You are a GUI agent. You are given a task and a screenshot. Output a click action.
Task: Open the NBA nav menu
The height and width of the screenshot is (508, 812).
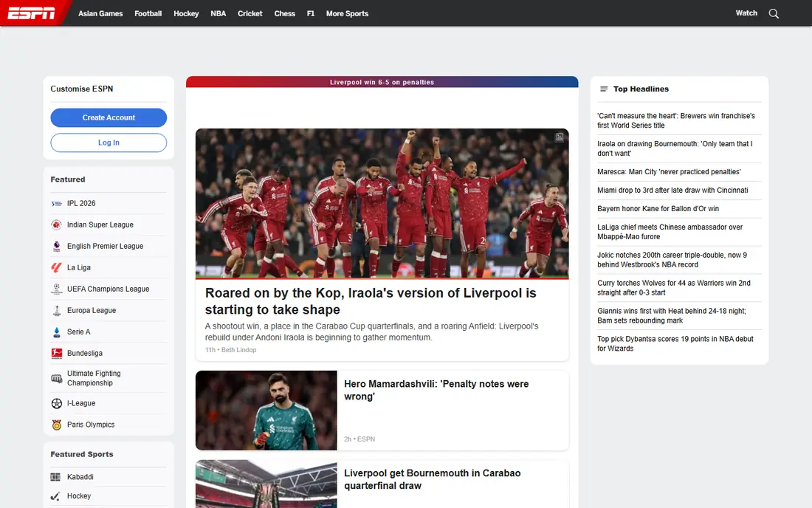[x=218, y=13]
